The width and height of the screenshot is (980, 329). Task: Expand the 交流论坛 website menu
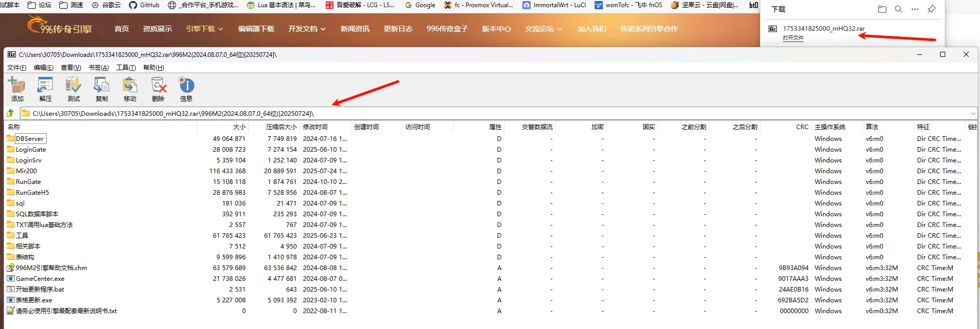[x=543, y=29]
